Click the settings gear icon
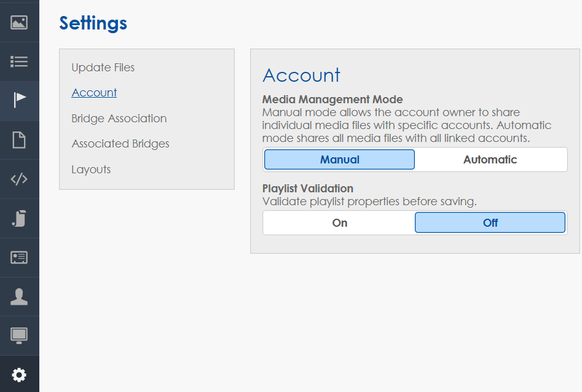The image size is (582, 392). (x=19, y=374)
